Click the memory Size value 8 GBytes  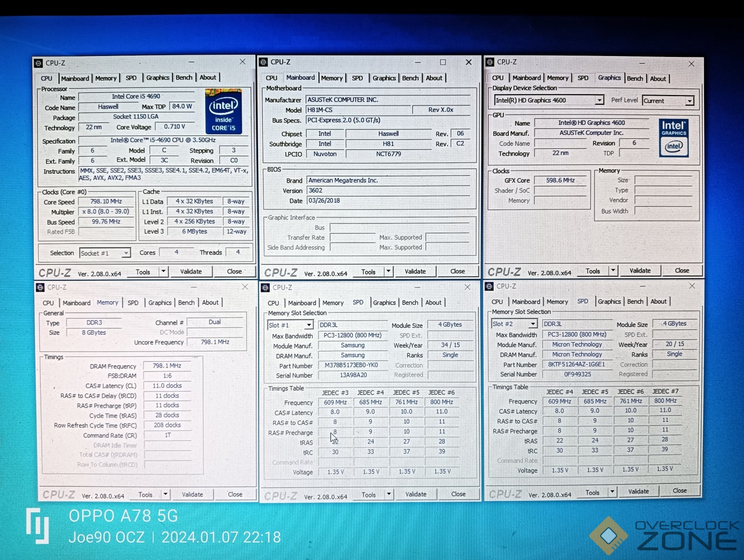(94, 333)
